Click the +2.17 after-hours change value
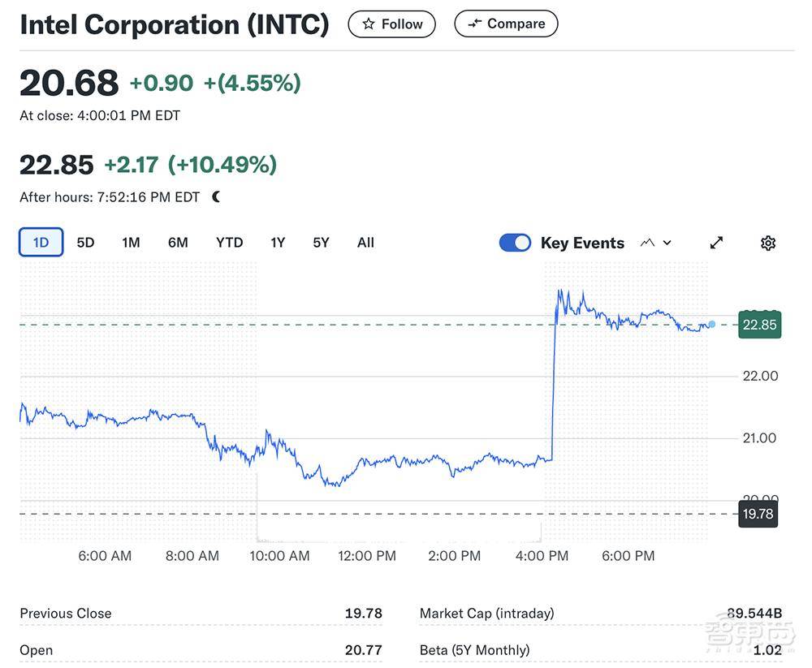 click(131, 166)
